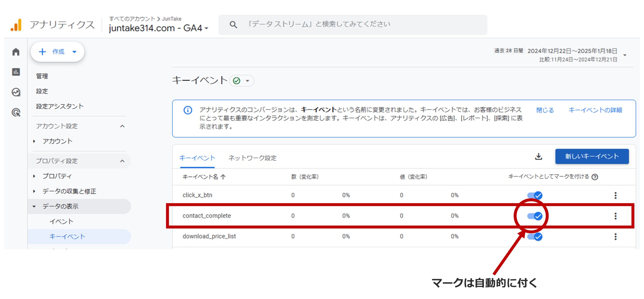
Task: Select the キーイベント tab
Action: click(x=197, y=158)
